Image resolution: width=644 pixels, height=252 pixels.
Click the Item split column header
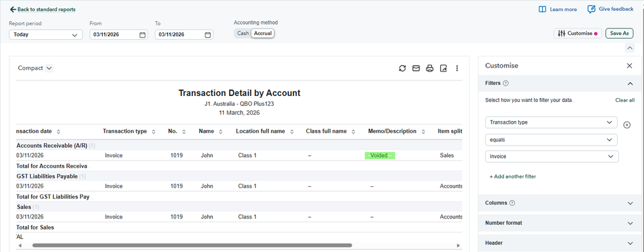point(450,131)
